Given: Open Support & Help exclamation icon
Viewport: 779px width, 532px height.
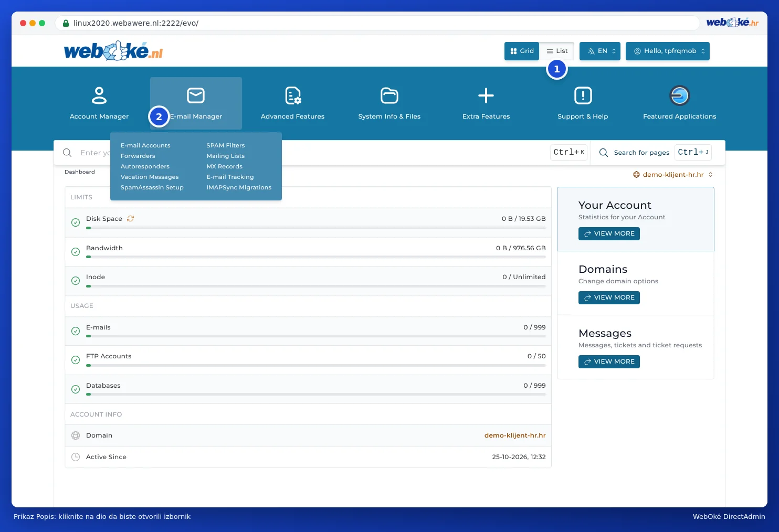Looking at the screenshot, I should pos(583,95).
